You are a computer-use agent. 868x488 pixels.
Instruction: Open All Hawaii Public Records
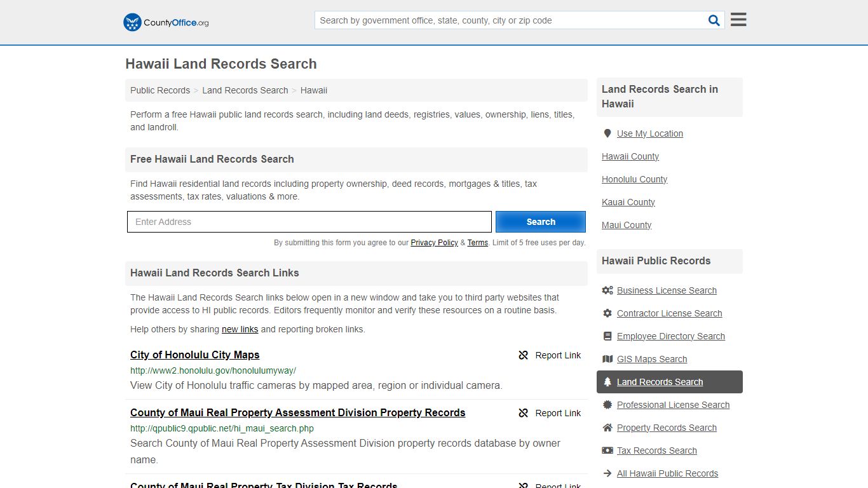tap(667, 473)
